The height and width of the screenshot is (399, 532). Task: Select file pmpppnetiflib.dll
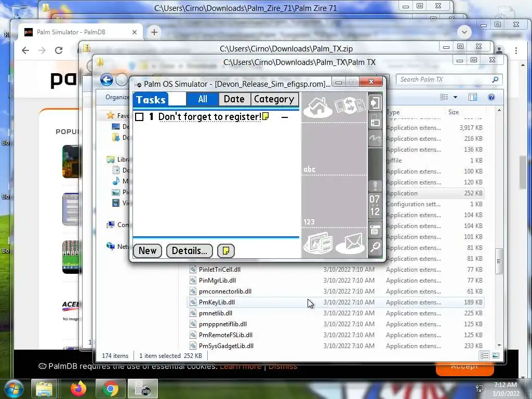click(222, 324)
